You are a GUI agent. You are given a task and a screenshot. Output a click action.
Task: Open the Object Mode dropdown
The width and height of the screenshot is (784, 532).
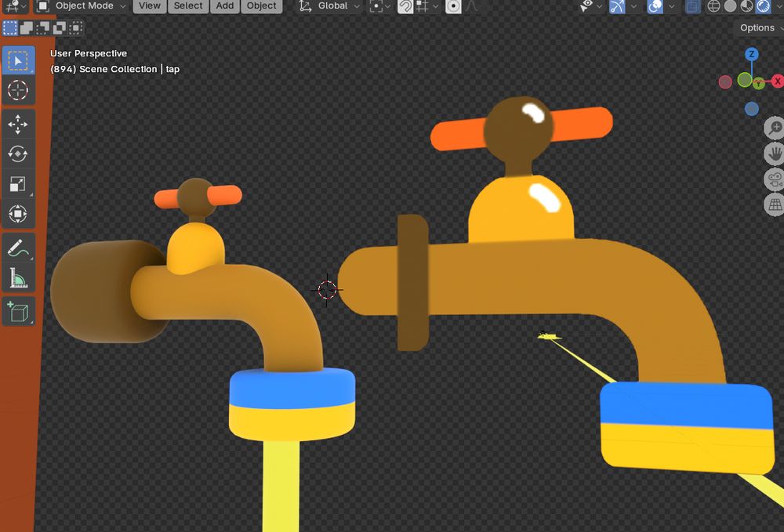82,6
